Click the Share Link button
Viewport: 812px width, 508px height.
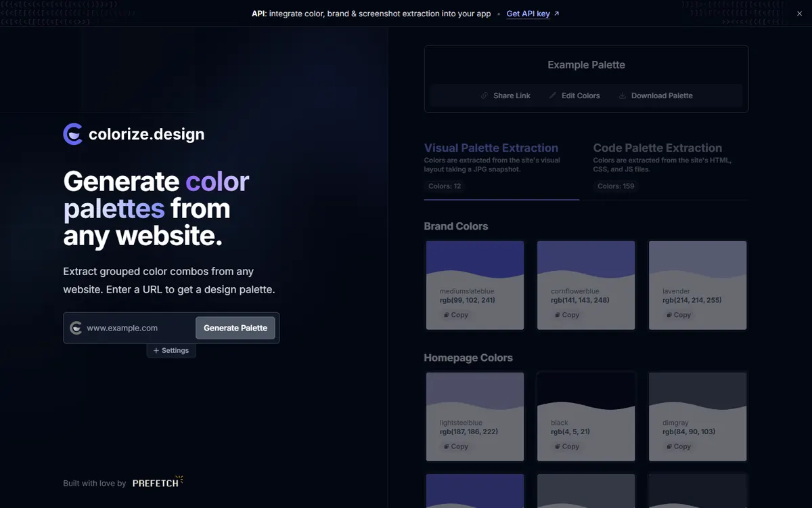click(505, 96)
